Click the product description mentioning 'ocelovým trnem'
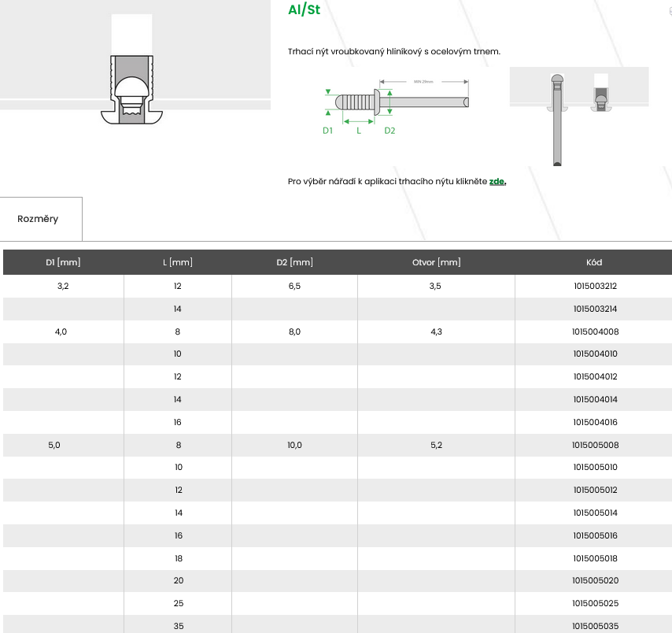The width and height of the screenshot is (672, 633). point(393,51)
